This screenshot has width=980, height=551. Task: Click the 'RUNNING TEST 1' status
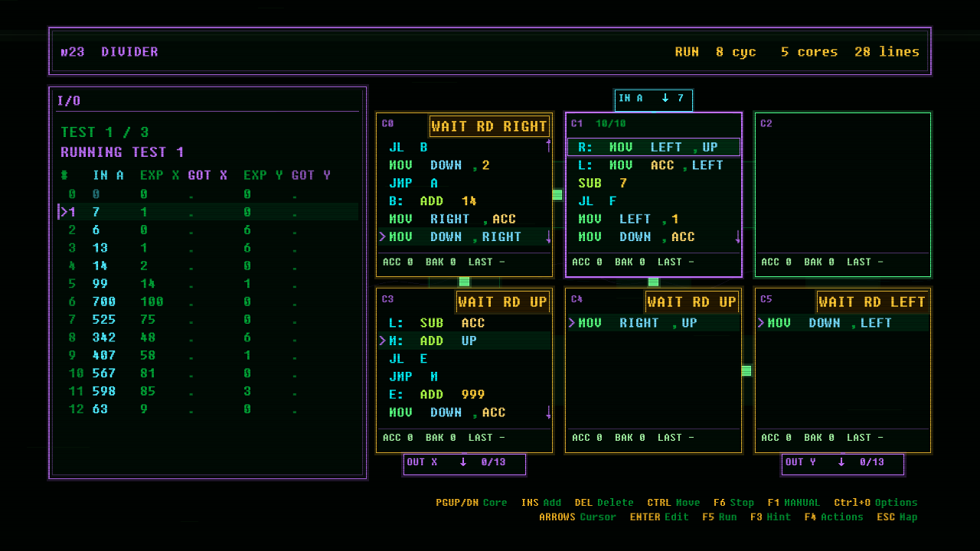coord(122,152)
